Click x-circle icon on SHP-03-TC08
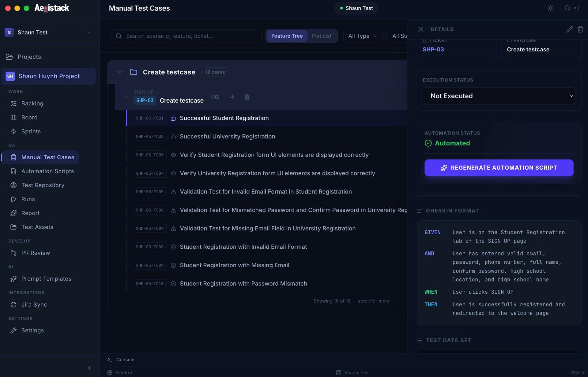Image resolution: width=588 pixels, height=377 pixels. pos(173,247)
